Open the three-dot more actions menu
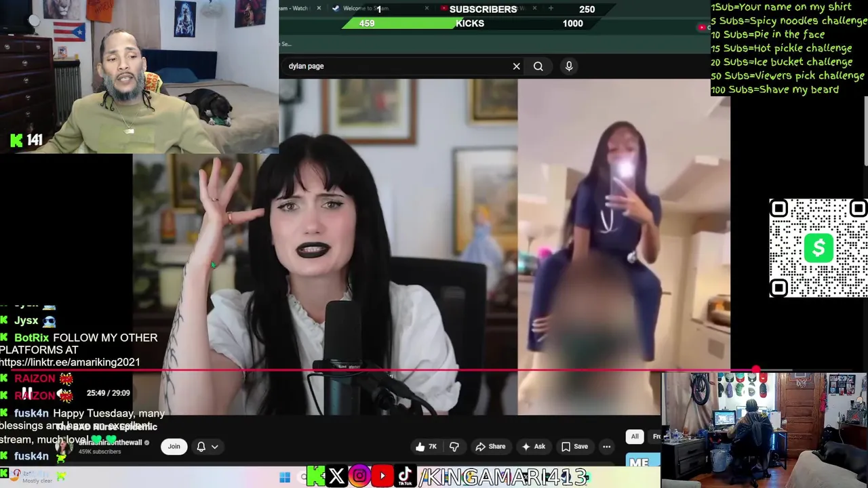 607,447
